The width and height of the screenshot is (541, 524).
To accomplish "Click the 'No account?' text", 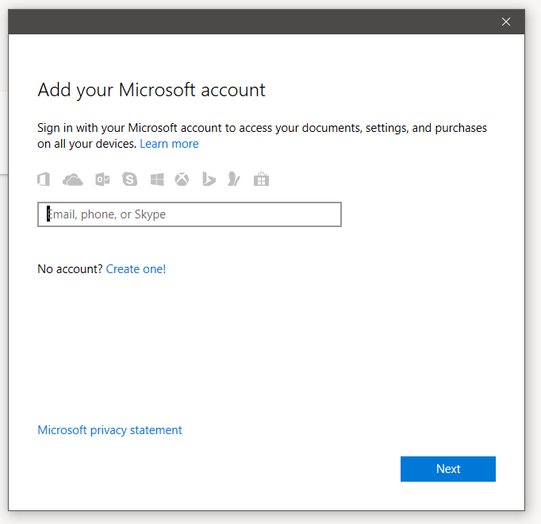I will tap(70, 269).
